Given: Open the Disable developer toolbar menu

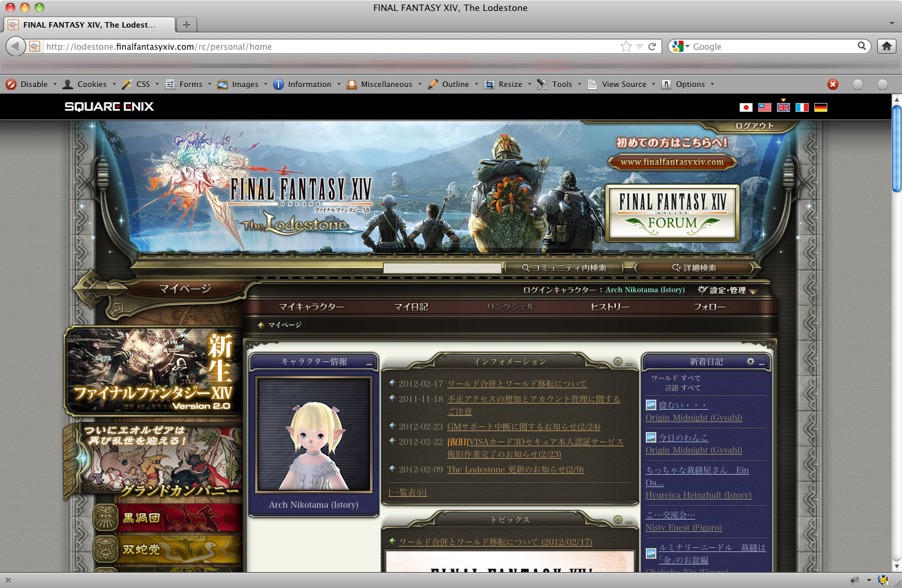Looking at the screenshot, I should point(30,84).
